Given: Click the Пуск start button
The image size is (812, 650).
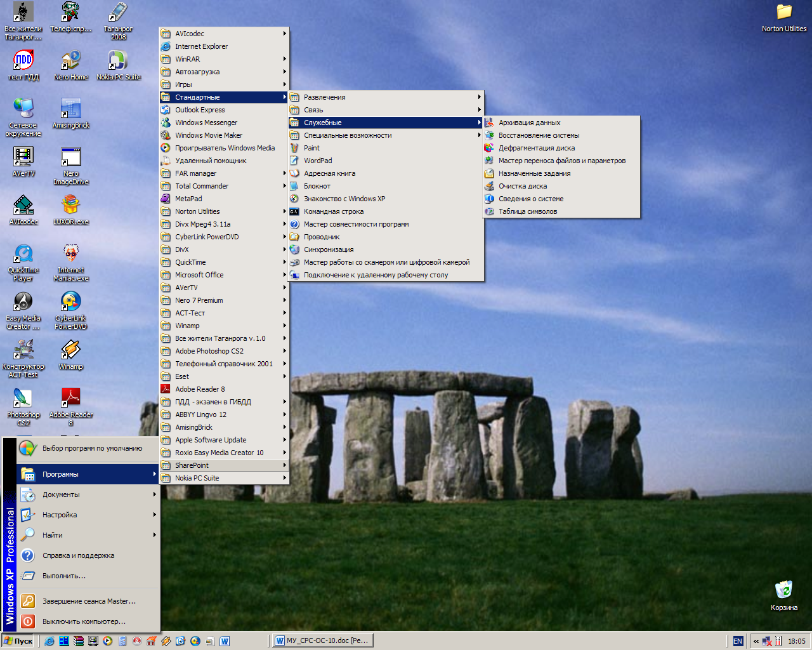Looking at the screenshot, I should point(18,641).
